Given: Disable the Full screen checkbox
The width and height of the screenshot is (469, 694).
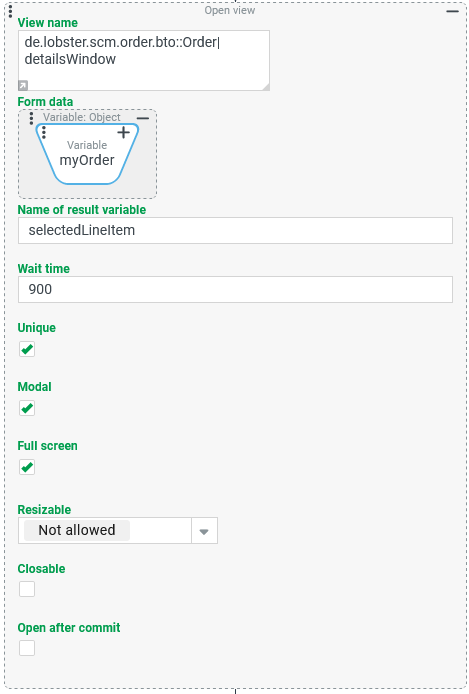Looking at the screenshot, I should pyautogui.click(x=27, y=467).
